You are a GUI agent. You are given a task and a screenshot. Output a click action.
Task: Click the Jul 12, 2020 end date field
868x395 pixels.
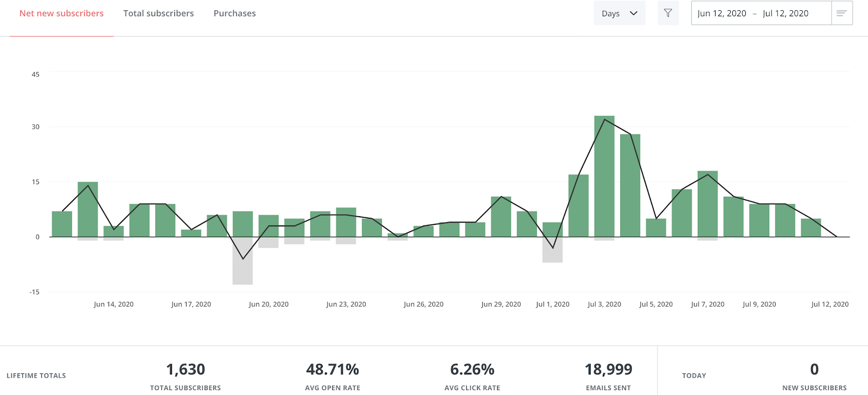(786, 14)
